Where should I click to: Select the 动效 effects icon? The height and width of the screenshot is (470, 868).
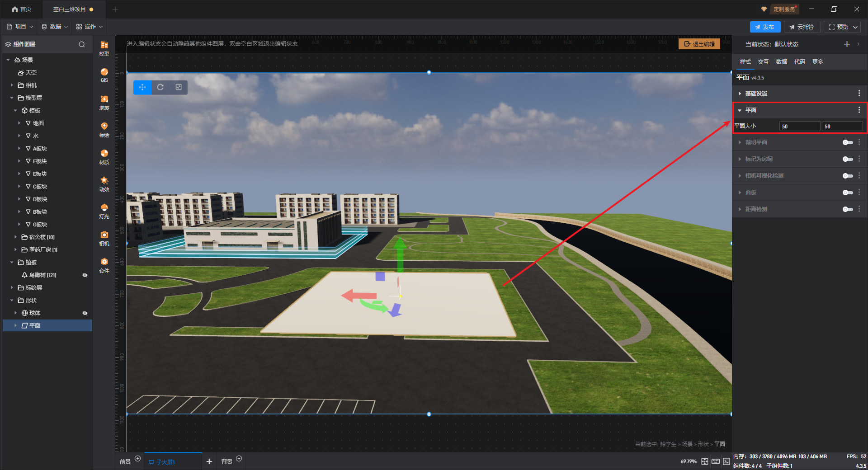tap(104, 183)
